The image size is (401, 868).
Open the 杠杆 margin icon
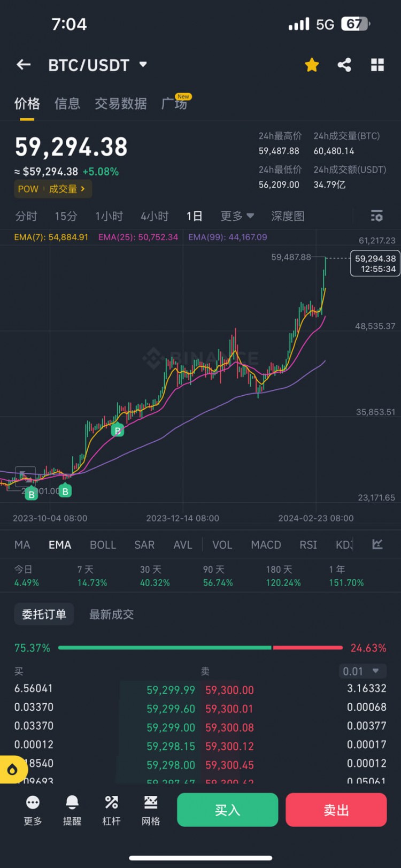[111, 810]
